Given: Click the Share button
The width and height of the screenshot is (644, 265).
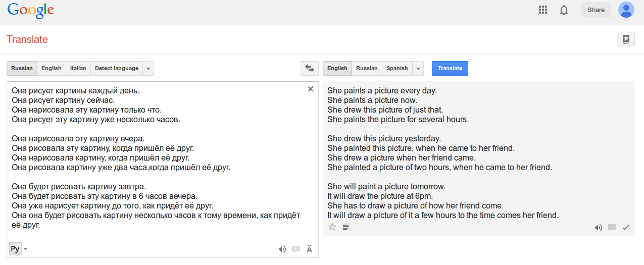Looking at the screenshot, I should pyautogui.click(x=596, y=10).
